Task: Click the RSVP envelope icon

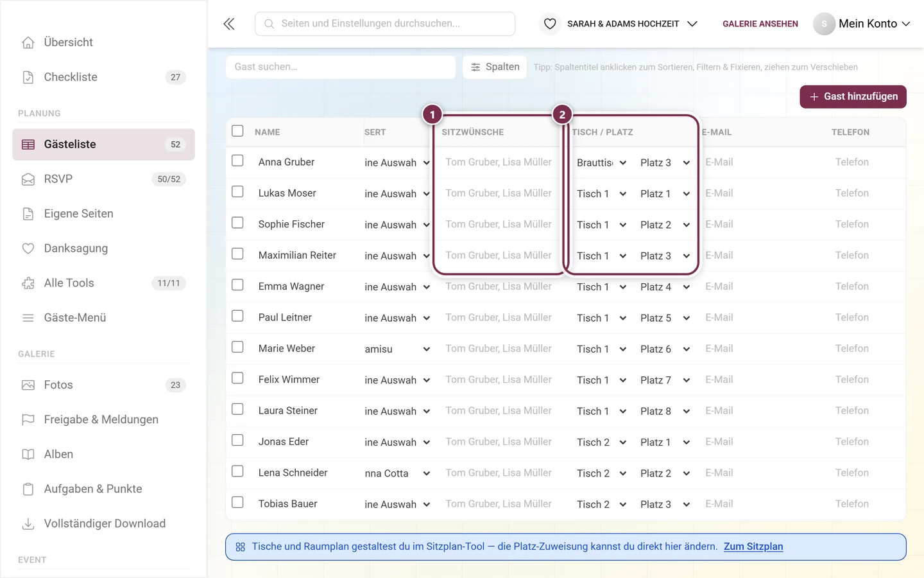Action: click(28, 179)
